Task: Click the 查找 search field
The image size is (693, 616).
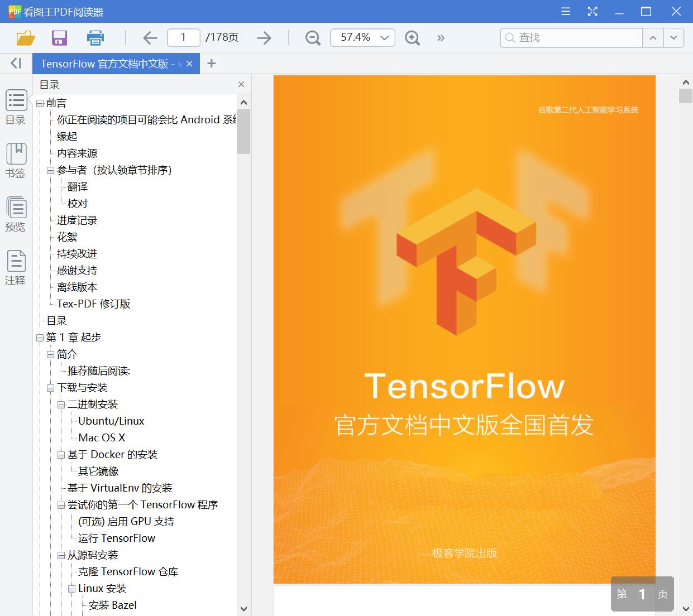Action: 571,37
